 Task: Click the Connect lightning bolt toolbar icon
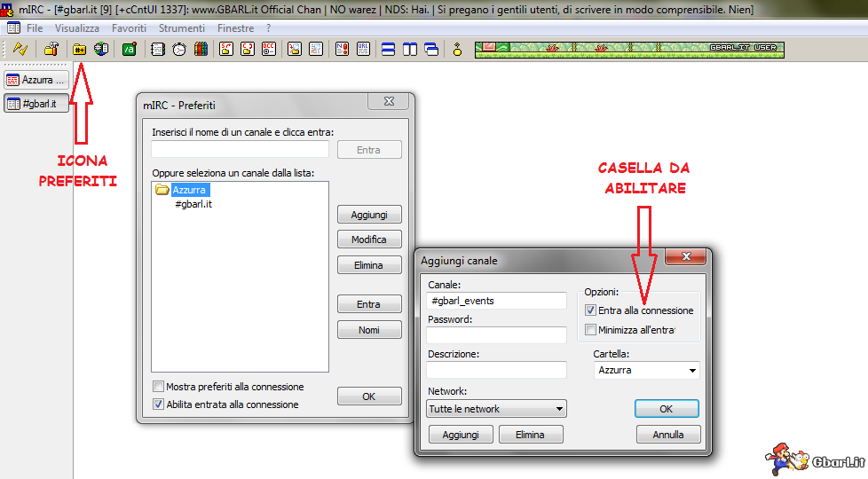[20, 49]
